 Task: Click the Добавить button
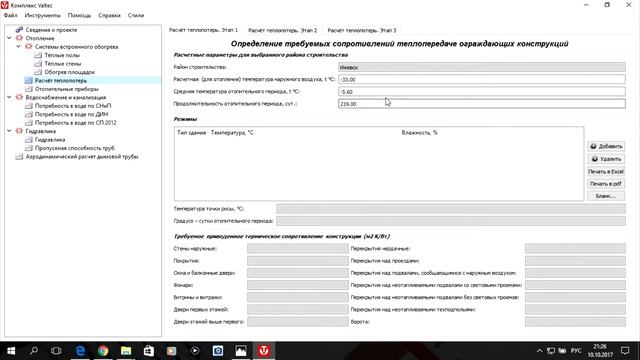click(606, 146)
